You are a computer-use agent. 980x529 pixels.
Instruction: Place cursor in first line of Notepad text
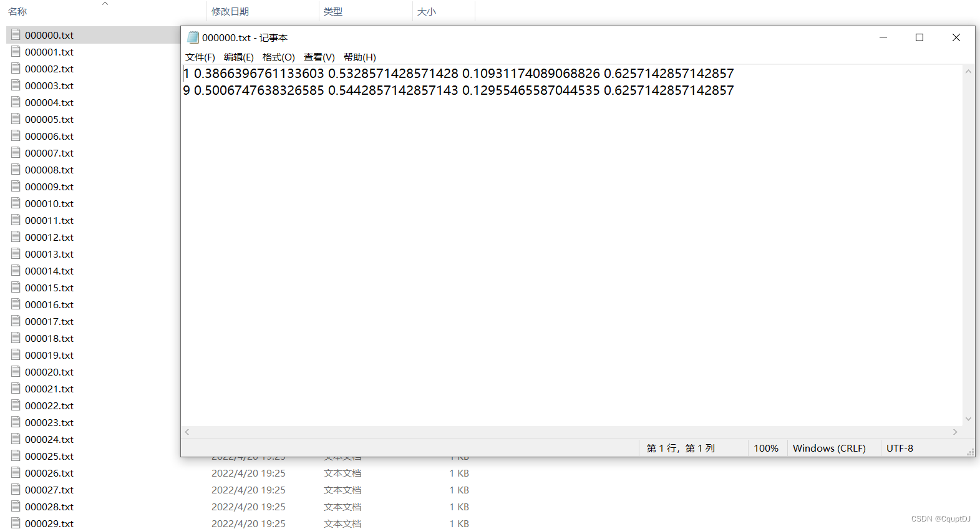point(458,74)
